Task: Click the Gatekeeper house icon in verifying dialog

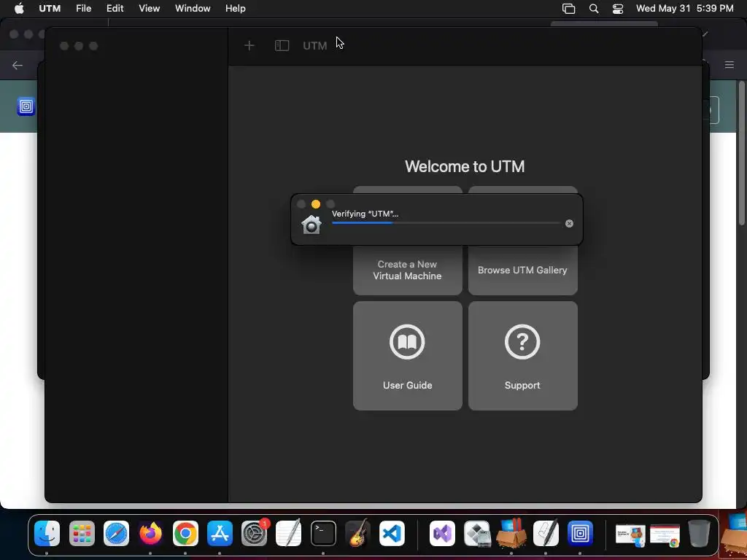Action: (311, 225)
